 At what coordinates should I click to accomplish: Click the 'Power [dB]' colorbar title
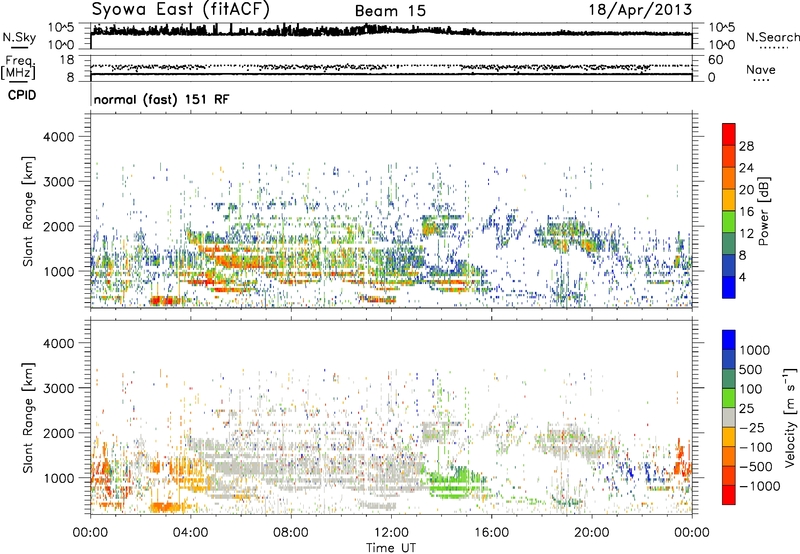point(763,211)
